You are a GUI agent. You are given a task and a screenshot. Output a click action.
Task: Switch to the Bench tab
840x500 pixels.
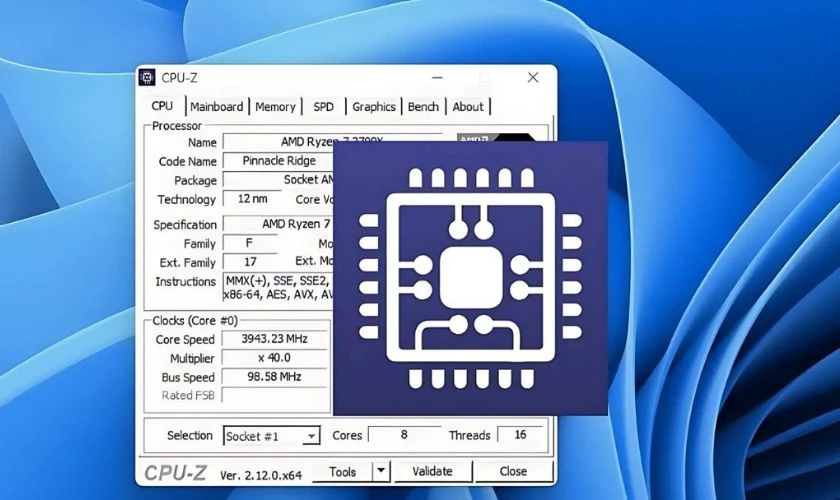423,107
